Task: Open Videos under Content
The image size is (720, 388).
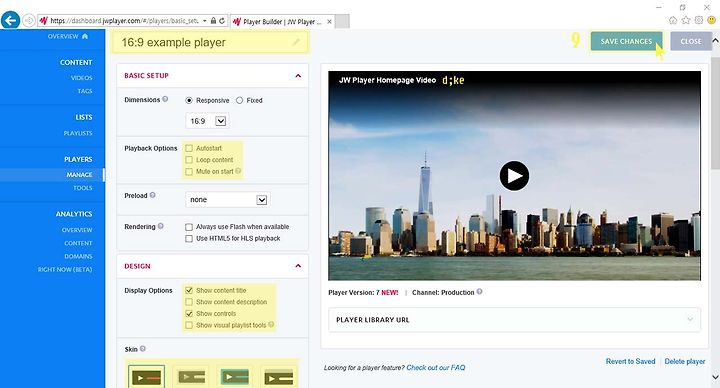Action: (81, 78)
